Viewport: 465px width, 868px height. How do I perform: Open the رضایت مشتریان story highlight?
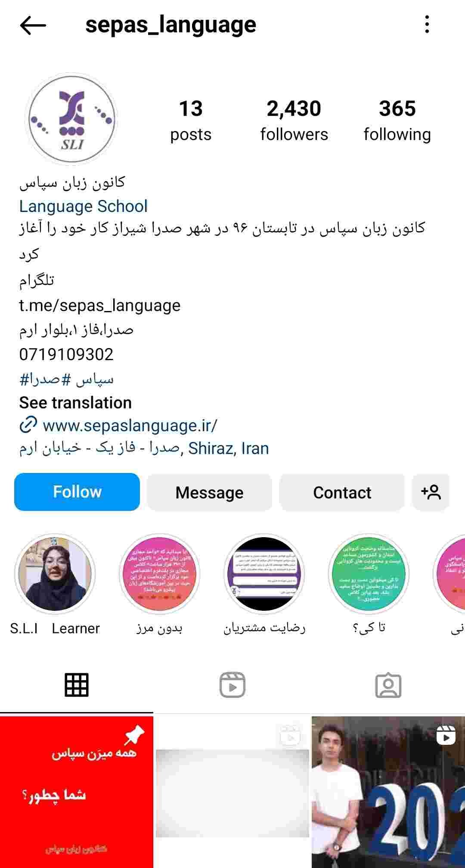tap(264, 585)
